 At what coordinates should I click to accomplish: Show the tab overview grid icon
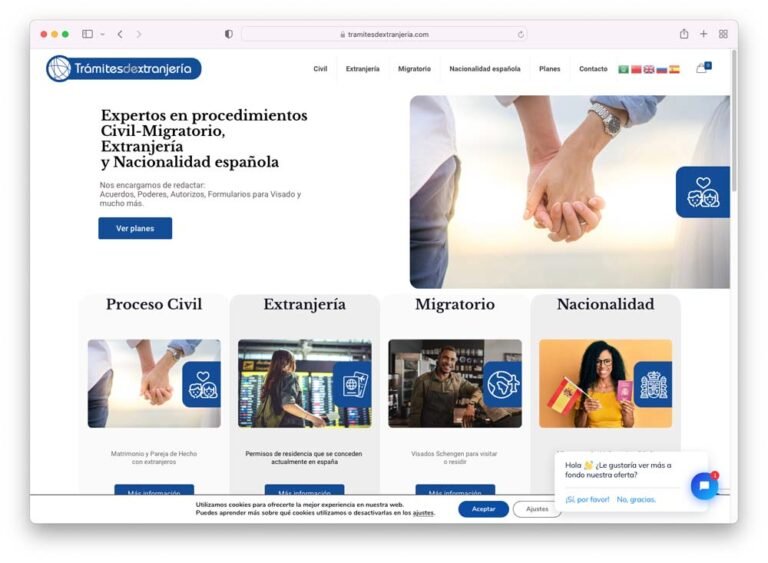pos(723,34)
